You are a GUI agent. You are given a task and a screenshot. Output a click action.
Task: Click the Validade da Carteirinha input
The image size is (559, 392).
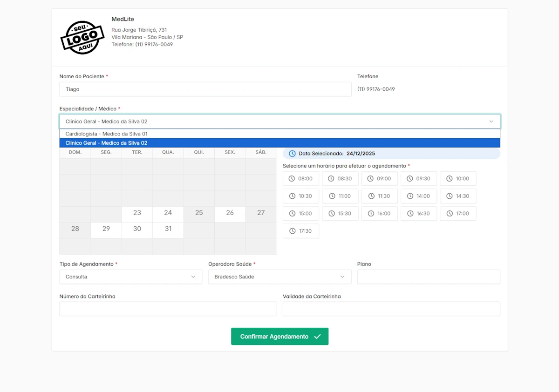[x=391, y=309]
